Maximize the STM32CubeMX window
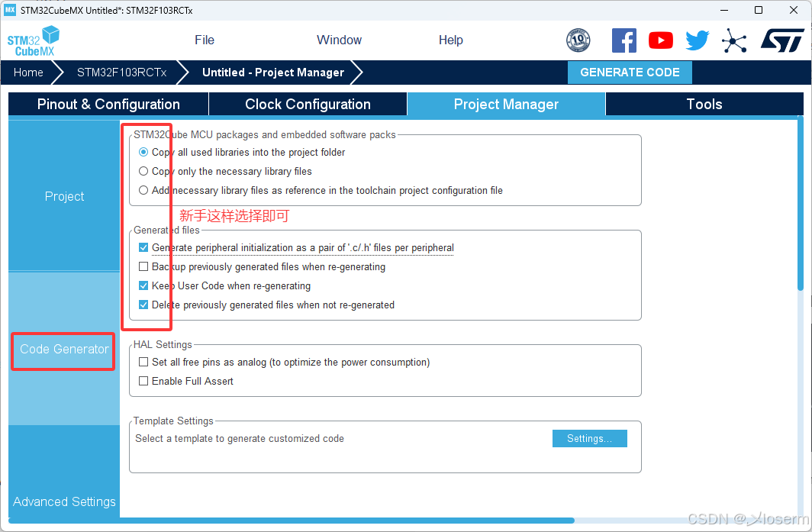The image size is (812, 532). point(759,10)
